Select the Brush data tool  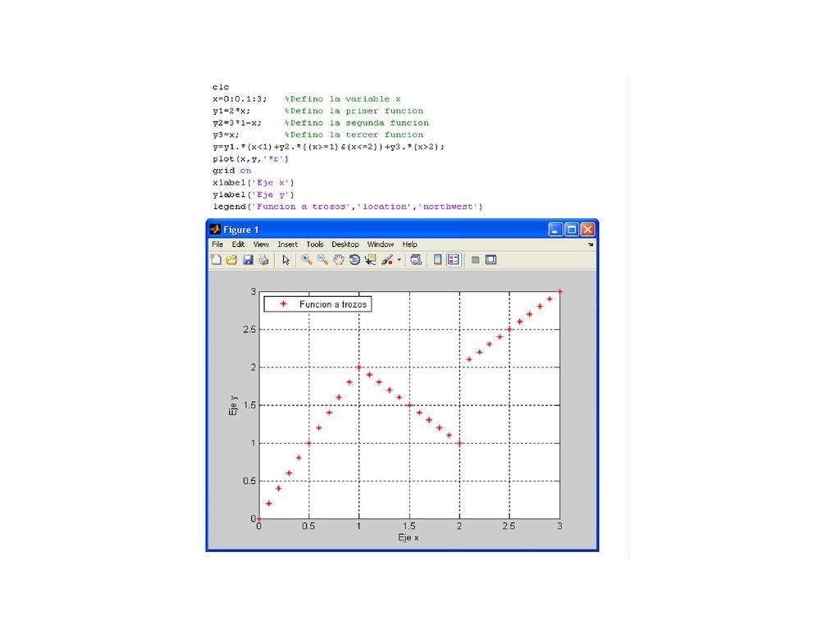pyautogui.click(x=387, y=260)
